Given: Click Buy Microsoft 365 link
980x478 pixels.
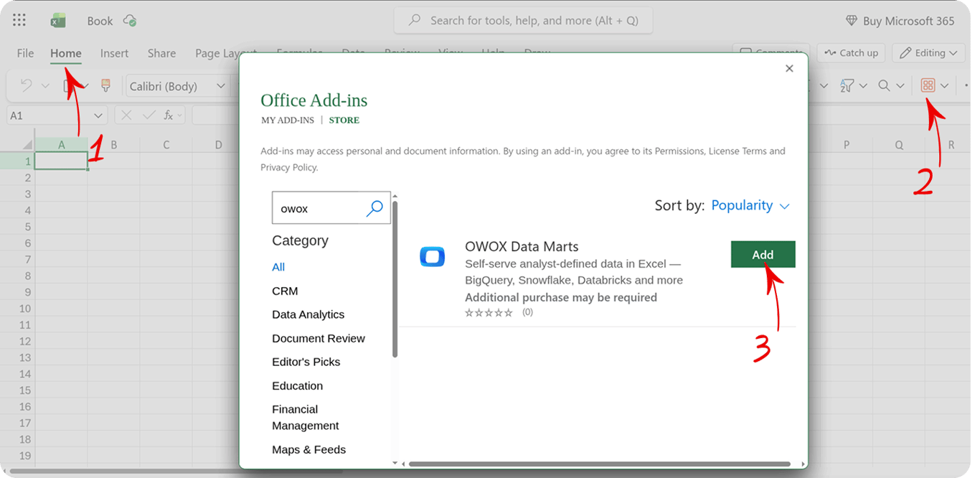Looking at the screenshot, I should pyautogui.click(x=908, y=21).
